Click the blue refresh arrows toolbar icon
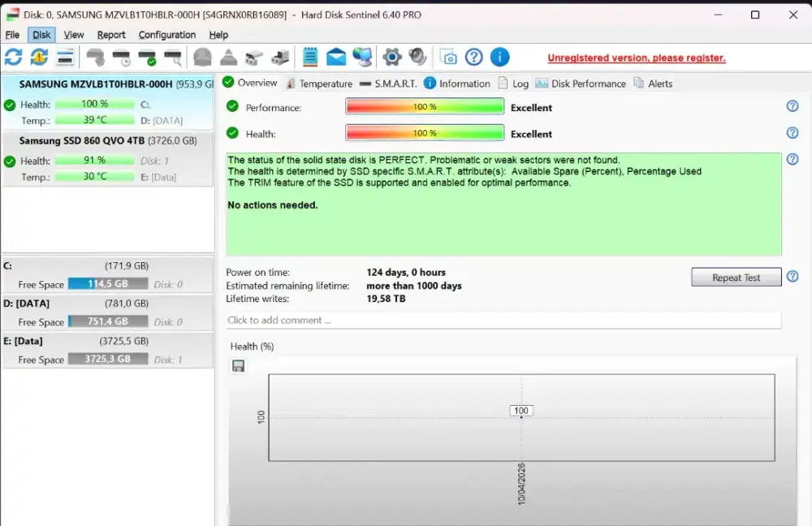The image size is (812, 526). pyautogui.click(x=14, y=57)
